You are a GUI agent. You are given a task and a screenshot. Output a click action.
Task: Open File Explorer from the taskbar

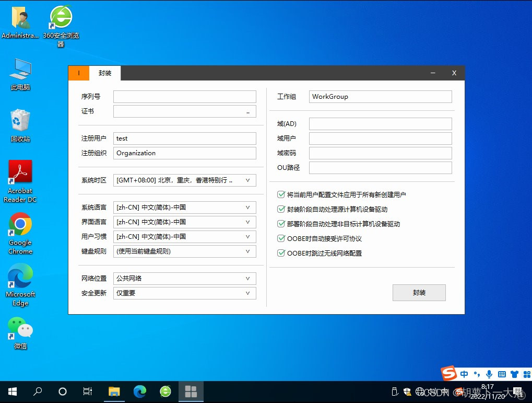pos(114,391)
